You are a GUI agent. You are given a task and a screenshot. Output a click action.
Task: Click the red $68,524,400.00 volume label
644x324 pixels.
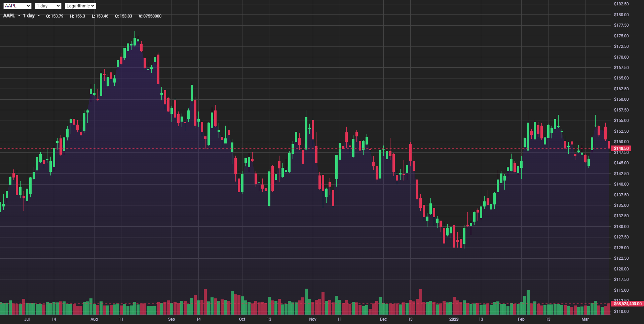[x=628, y=304]
